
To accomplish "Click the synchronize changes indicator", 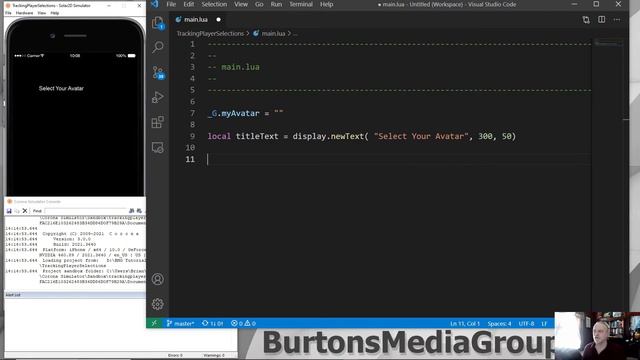I will point(213,323).
